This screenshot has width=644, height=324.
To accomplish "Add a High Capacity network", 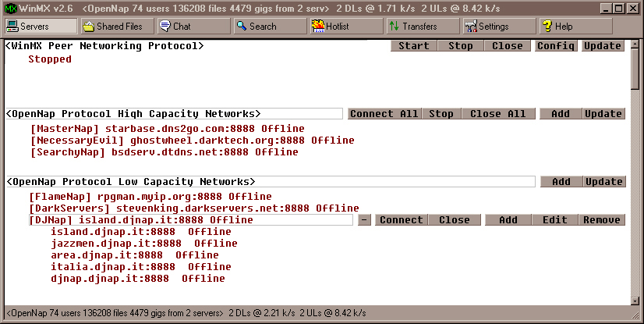I will pyautogui.click(x=561, y=114).
